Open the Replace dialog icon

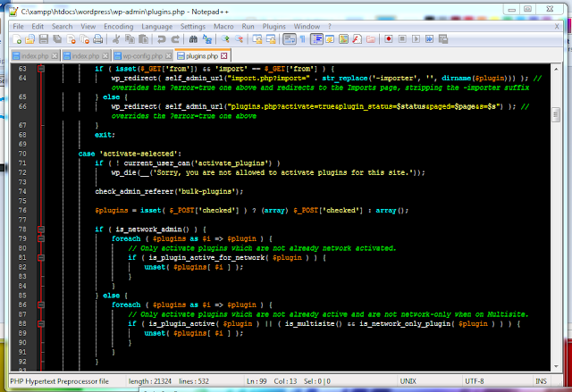point(206,39)
